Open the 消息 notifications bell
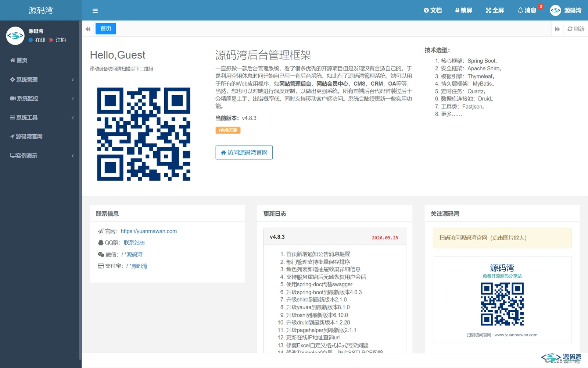 tap(527, 10)
